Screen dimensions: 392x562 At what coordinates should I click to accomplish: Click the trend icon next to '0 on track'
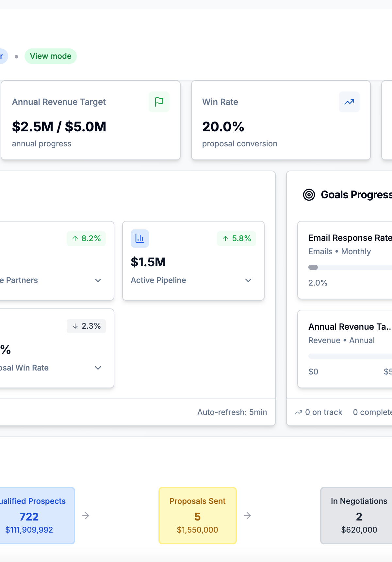point(299,412)
